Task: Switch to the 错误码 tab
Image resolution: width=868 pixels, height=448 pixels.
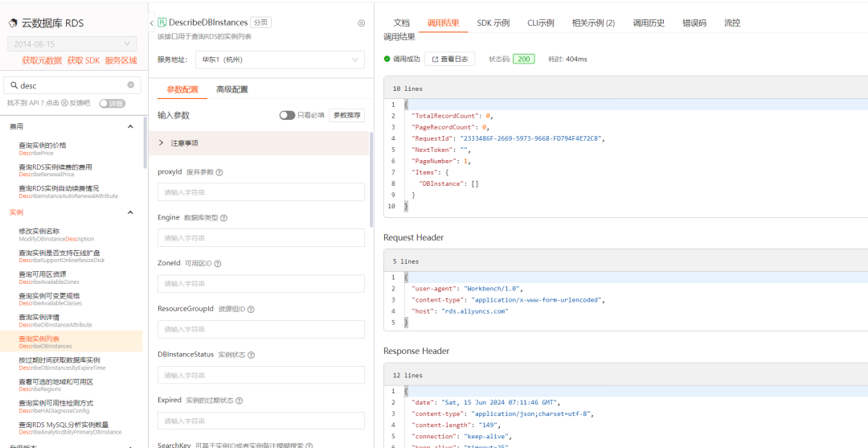Action: click(x=694, y=23)
